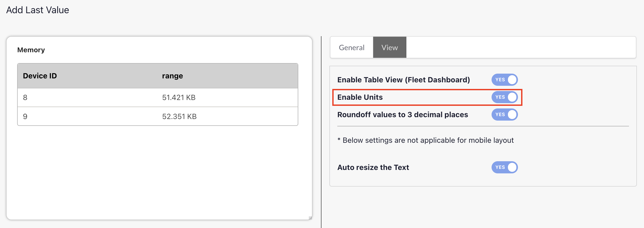The width and height of the screenshot is (644, 228).
Task: Click the Memory panel resize handle corner
Action: tap(310, 218)
